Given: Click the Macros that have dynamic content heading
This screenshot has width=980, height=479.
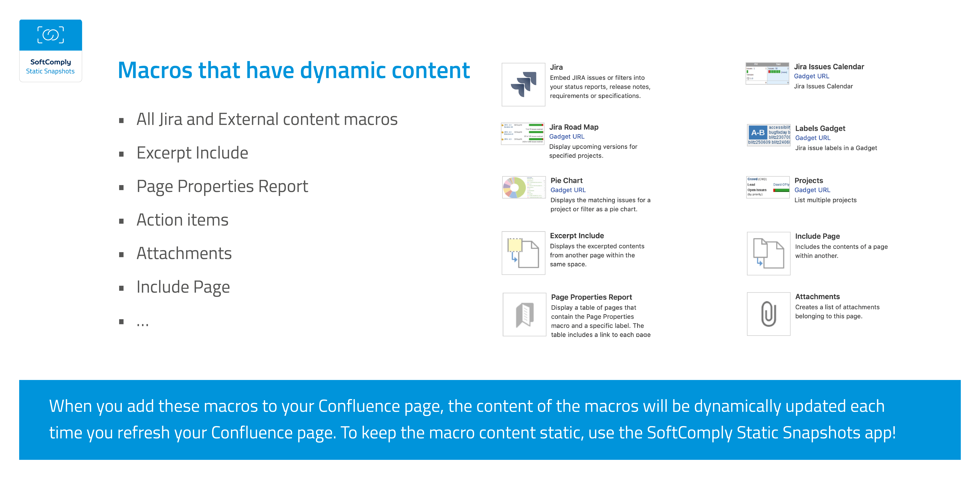Looking at the screenshot, I should coord(294,71).
